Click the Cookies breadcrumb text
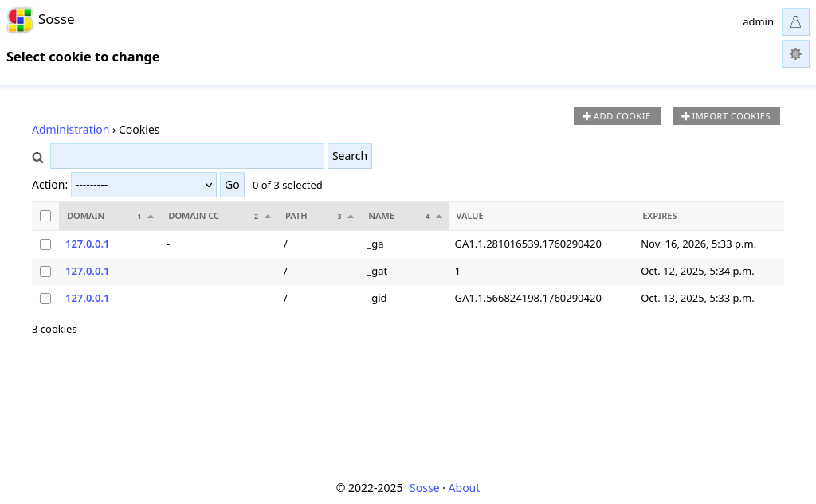 tap(139, 130)
